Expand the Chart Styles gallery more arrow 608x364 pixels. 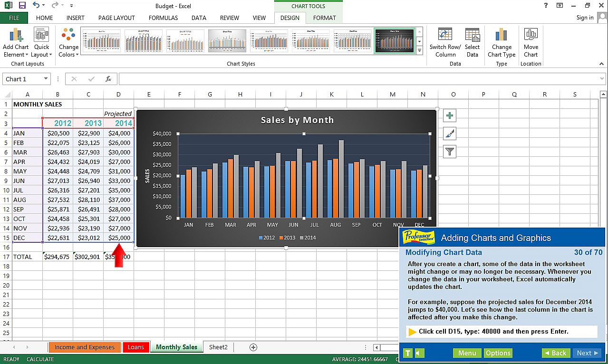419,50
